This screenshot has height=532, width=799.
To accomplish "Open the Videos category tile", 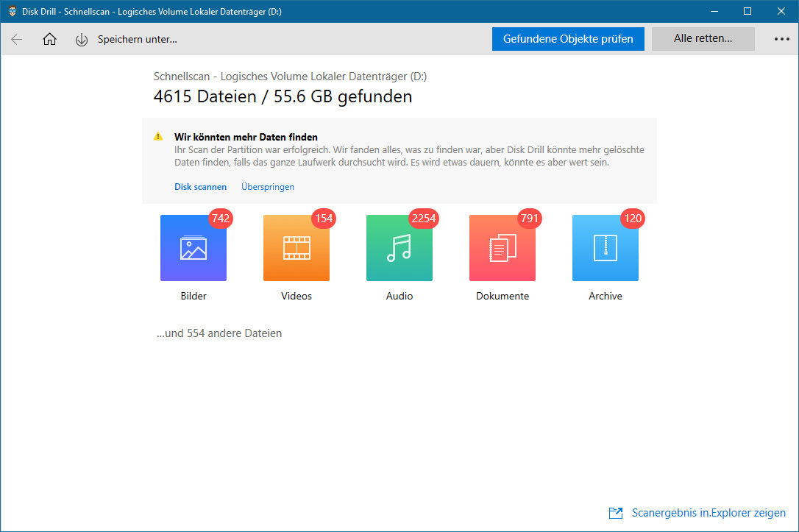I will point(296,248).
